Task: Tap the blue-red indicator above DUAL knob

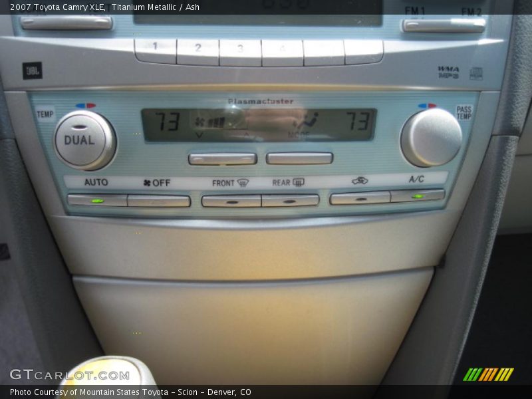Action: 86,106
